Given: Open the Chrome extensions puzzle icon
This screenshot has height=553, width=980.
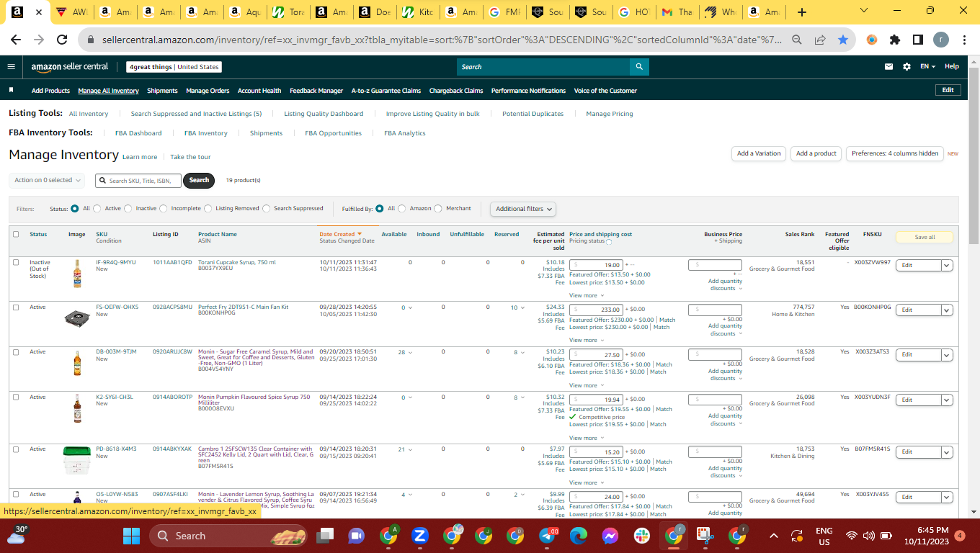Looking at the screenshot, I should [895, 40].
